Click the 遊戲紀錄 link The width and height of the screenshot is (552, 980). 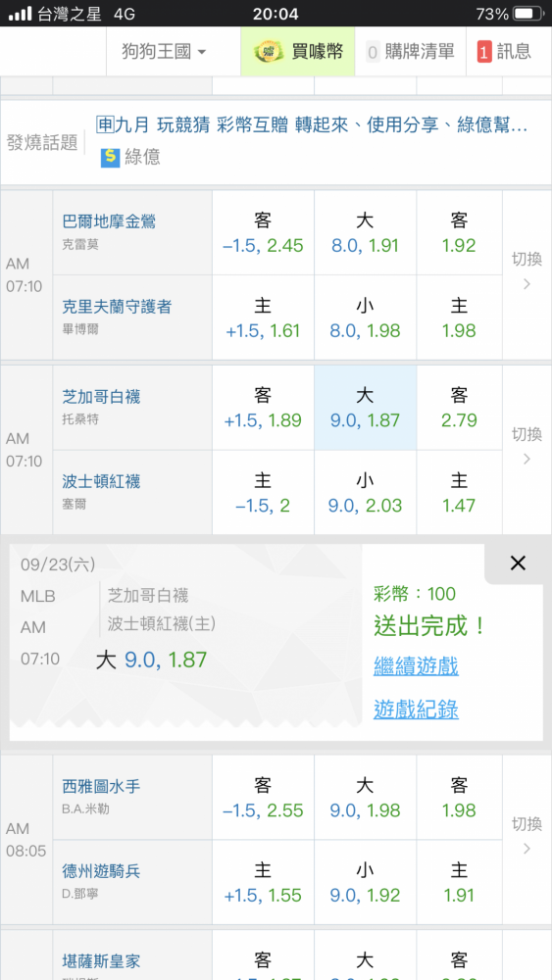tap(416, 710)
